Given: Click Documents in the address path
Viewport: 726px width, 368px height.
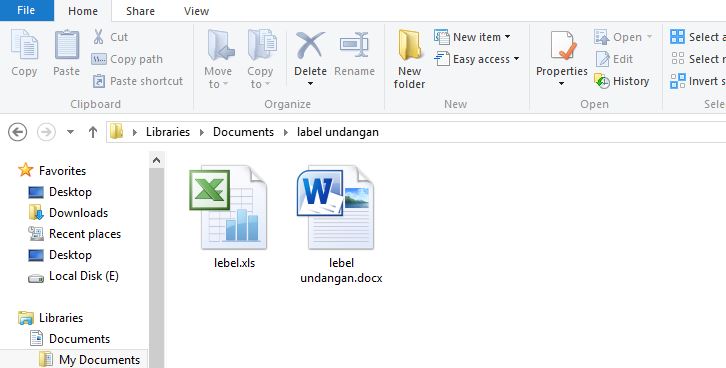Looking at the screenshot, I should coord(243,132).
